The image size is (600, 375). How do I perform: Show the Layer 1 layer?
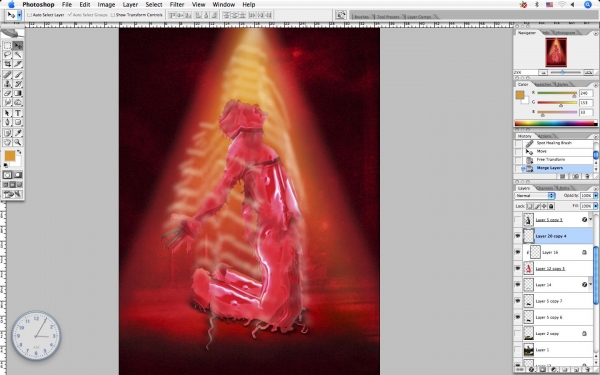(518, 350)
